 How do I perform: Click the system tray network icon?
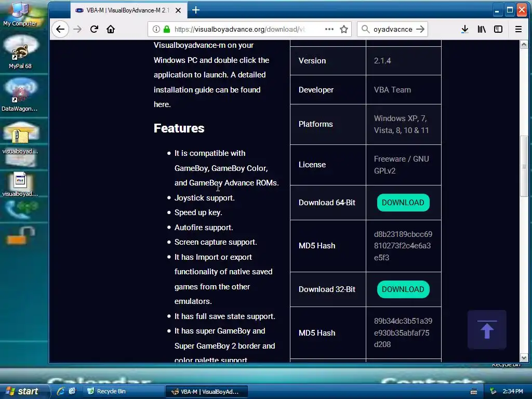click(x=494, y=392)
